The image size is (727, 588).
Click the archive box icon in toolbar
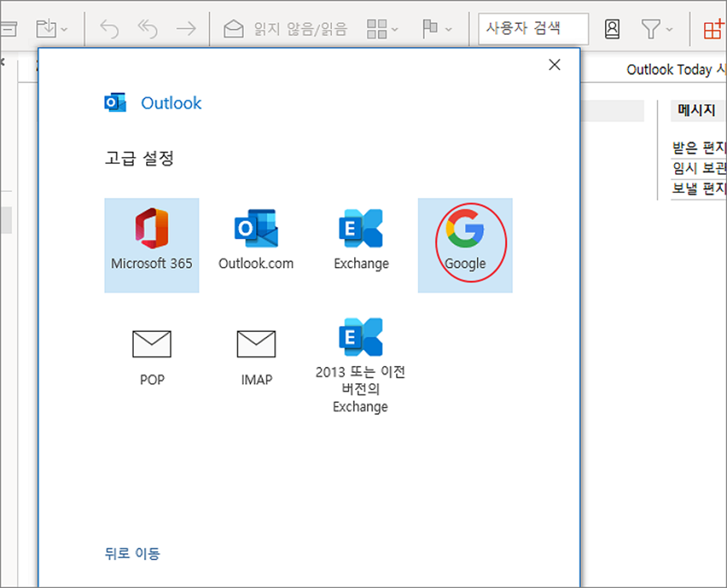(8, 28)
